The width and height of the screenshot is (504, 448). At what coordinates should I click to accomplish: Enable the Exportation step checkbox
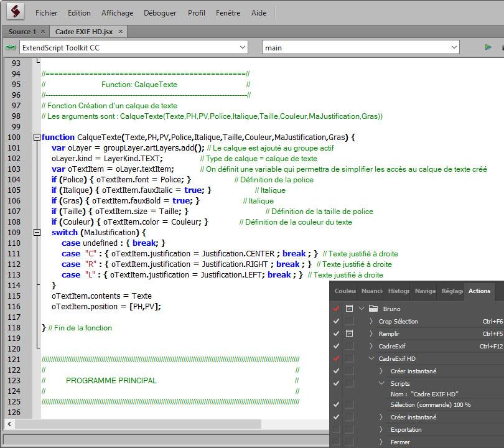click(337, 429)
